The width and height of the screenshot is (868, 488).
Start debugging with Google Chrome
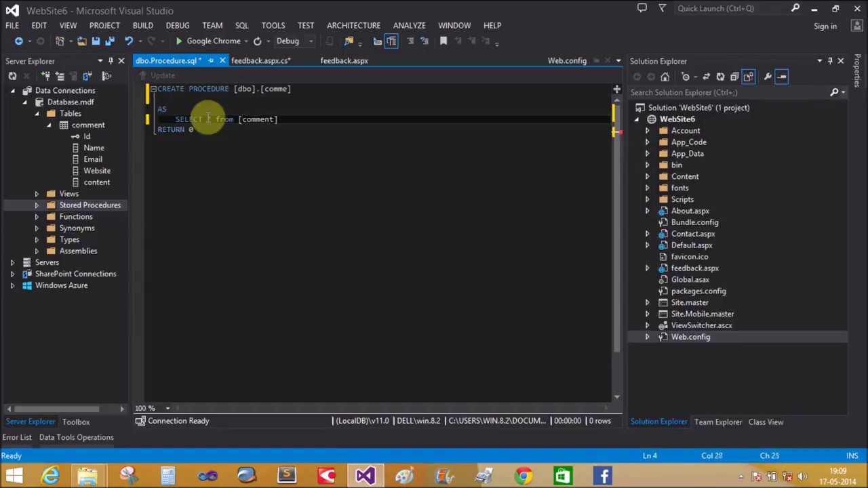[x=208, y=41]
